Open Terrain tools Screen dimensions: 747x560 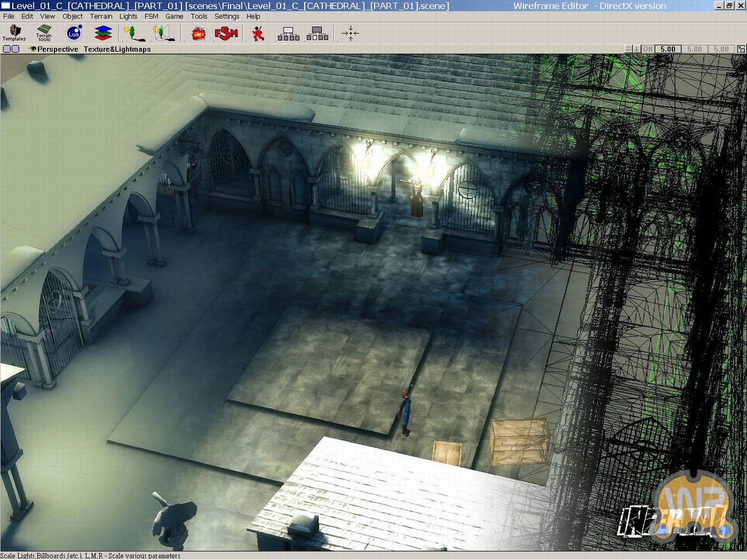coord(44,33)
